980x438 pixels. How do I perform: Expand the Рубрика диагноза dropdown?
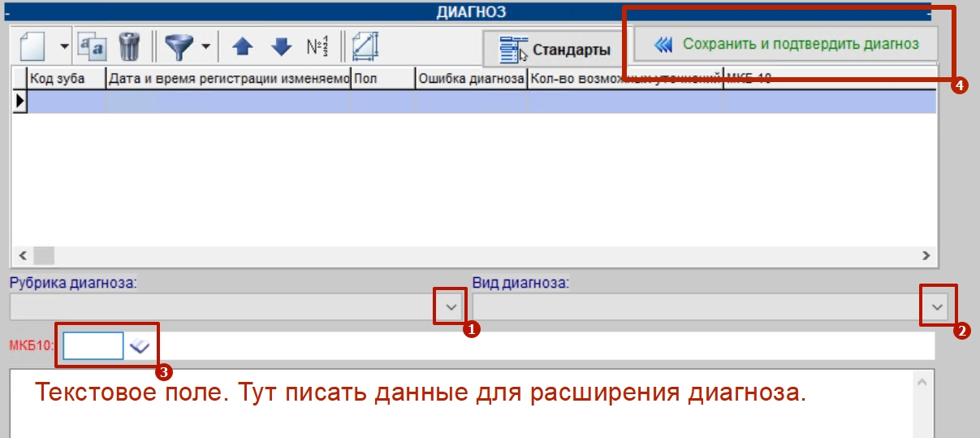tap(451, 307)
